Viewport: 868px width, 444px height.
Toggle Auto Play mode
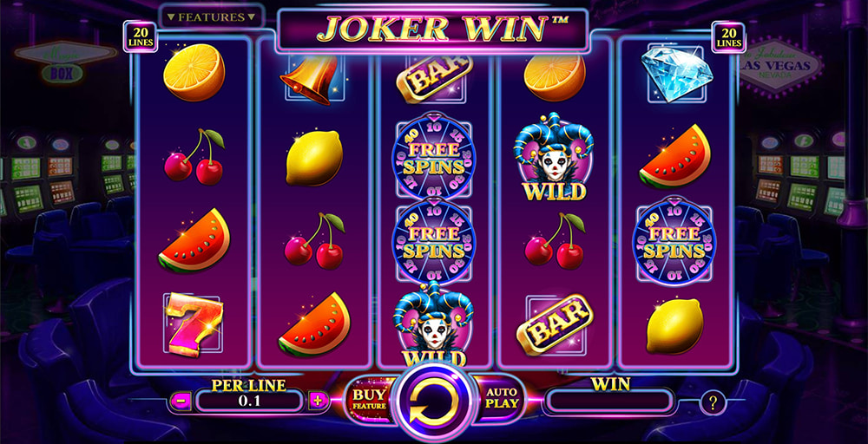coord(502,398)
